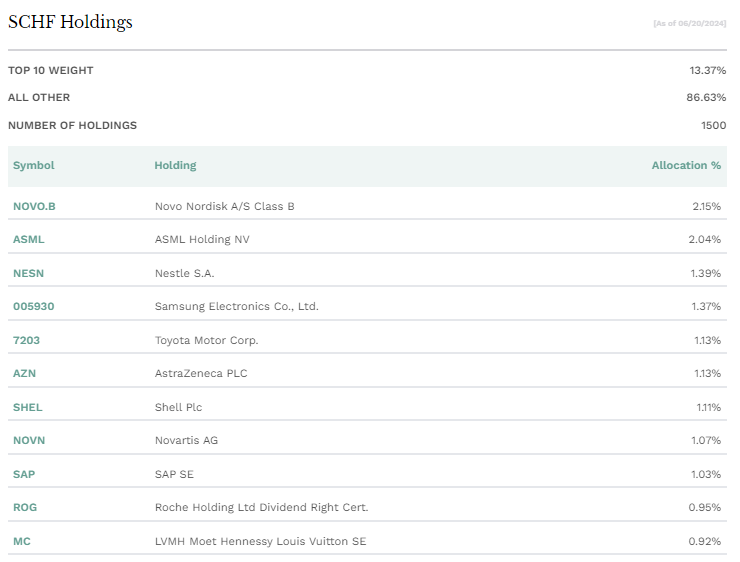
Task: Select the SAP SE holding name
Action: pos(174,474)
